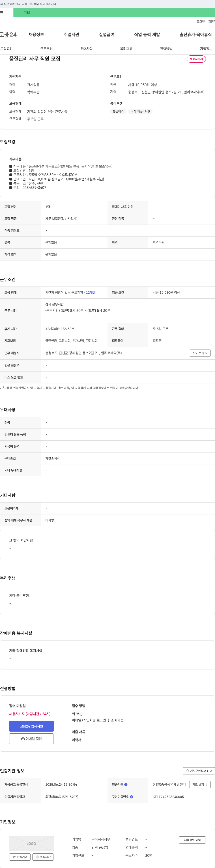Click 국민연금, 고용보험, 산재보험, 건강보험 value
Screen dimensions: 215x868
point(71,341)
